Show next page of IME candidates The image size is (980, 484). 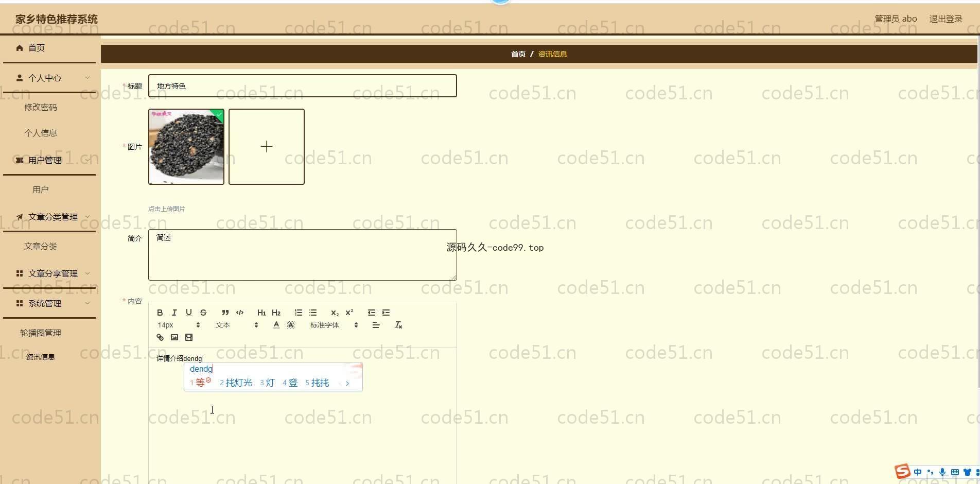(x=348, y=383)
